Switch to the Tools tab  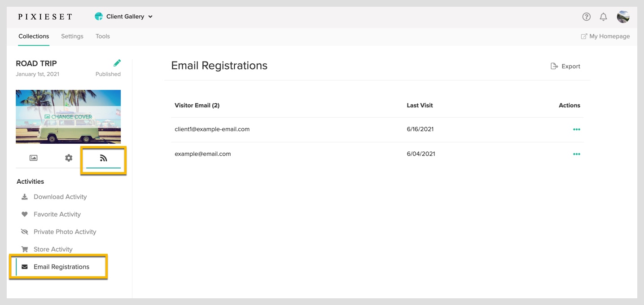[x=103, y=36]
